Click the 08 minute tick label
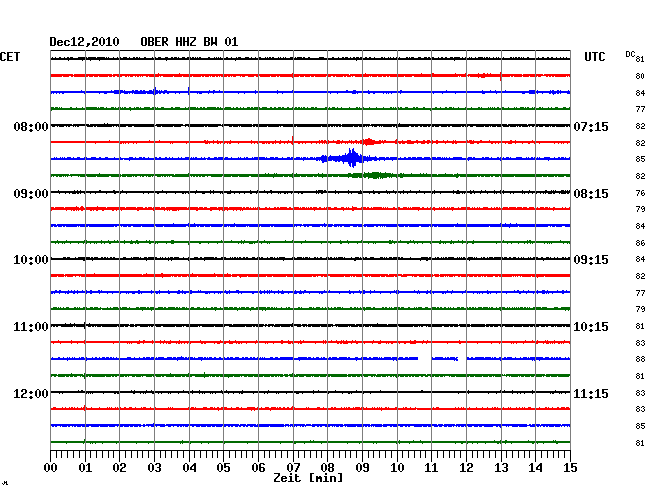 click(327, 467)
